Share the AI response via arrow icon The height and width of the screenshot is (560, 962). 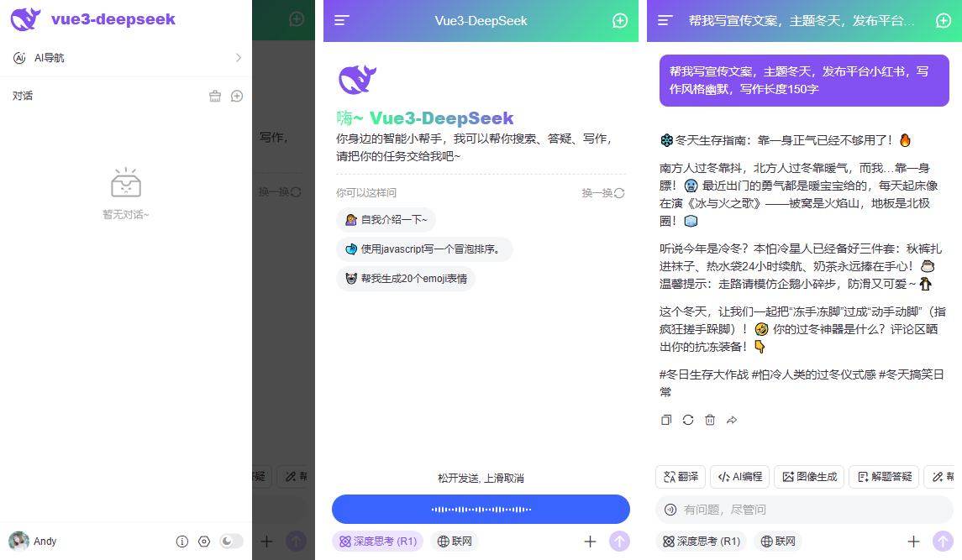(731, 419)
